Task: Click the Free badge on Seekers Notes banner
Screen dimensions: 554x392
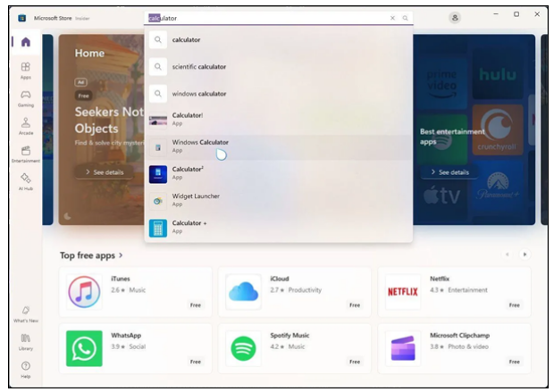Action: tap(83, 96)
